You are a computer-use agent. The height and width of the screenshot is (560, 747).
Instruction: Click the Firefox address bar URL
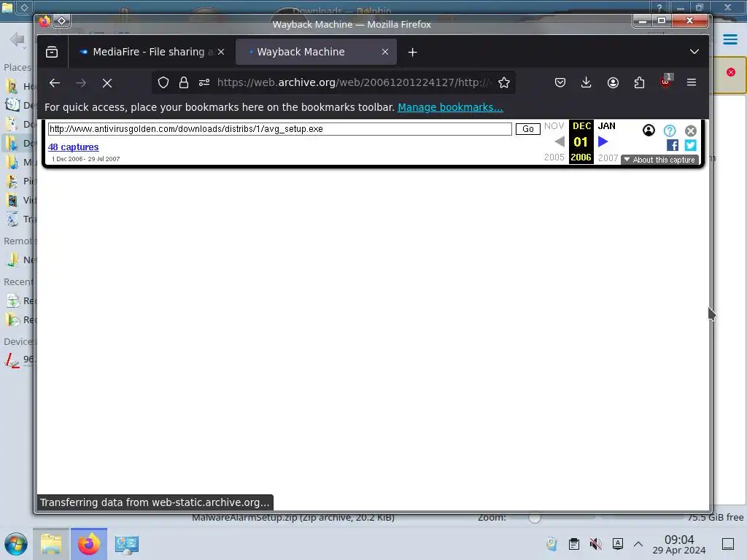[x=352, y=82]
